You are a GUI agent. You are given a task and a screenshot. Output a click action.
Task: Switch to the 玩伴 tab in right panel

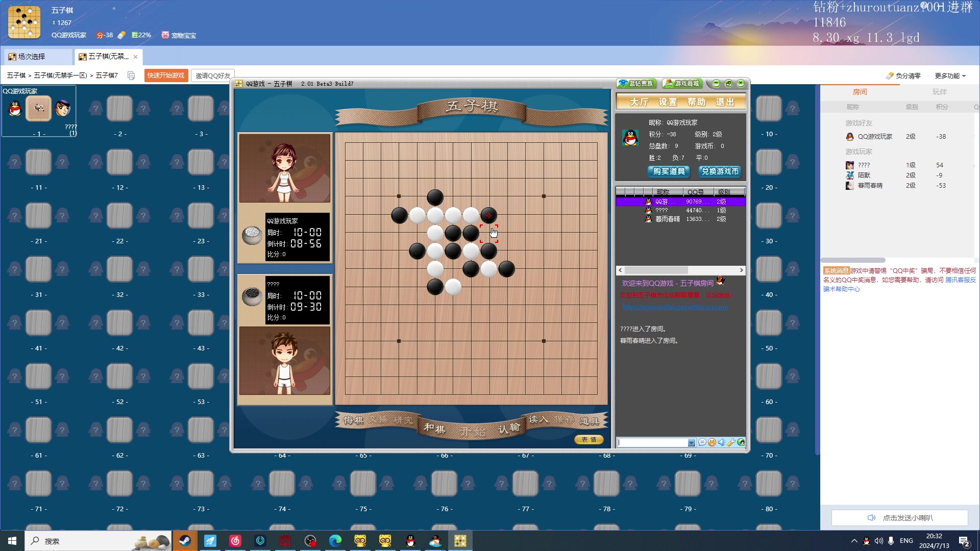tap(939, 92)
